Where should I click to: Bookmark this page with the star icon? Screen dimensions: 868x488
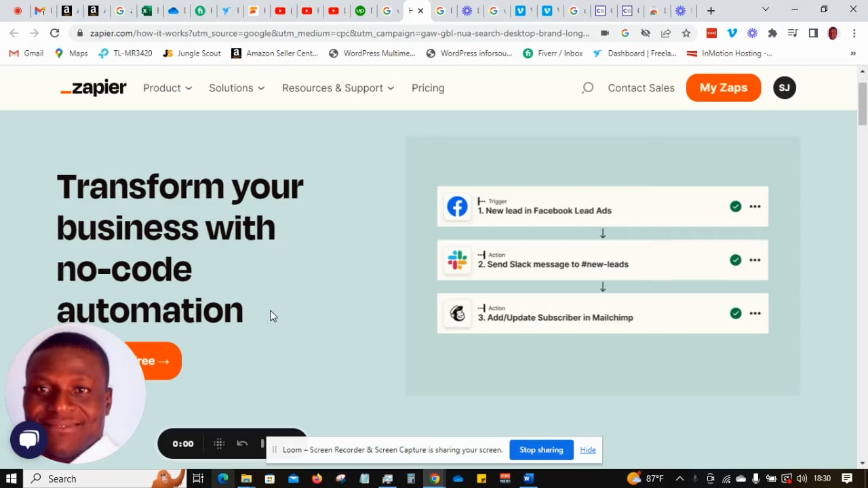point(686,33)
